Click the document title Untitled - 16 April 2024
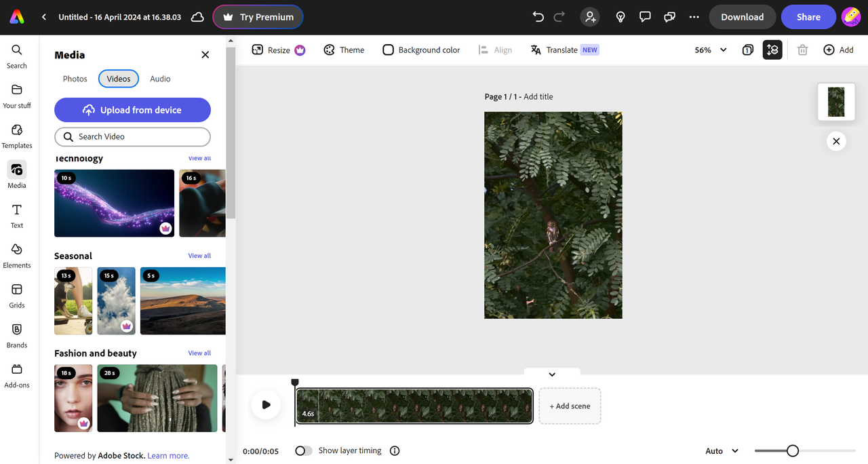The width and height of the screenshot is (868, 464). (120, 17)
